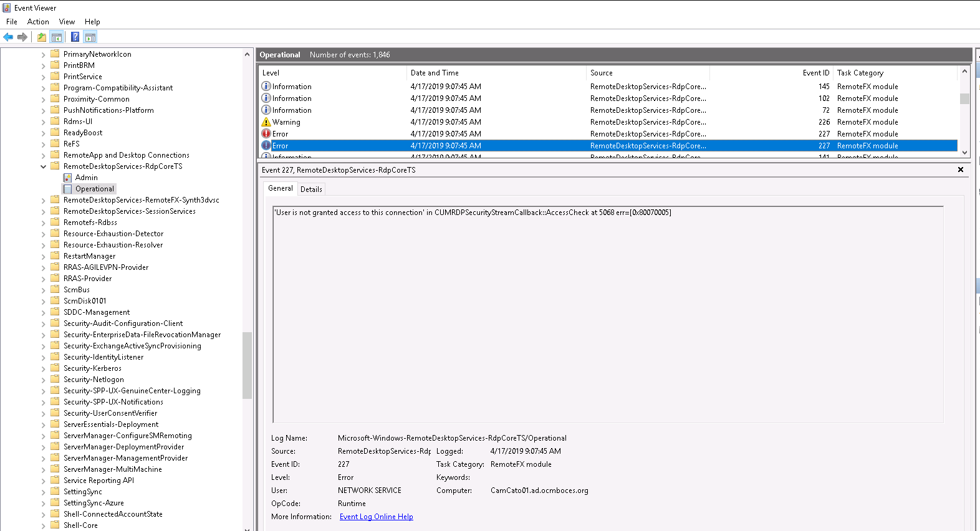Click the Warning icon for event 226

[266, 122]
